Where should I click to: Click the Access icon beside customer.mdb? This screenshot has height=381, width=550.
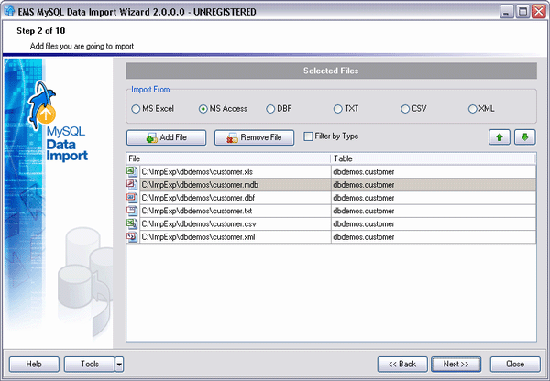click(132, 185)
